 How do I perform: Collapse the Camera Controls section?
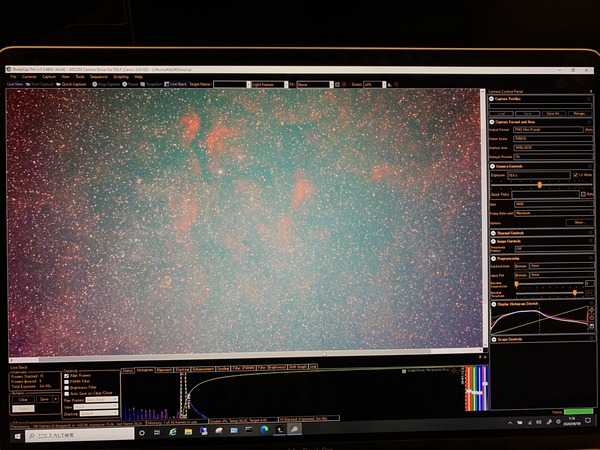pyautogui.click(x=492, y=166)
